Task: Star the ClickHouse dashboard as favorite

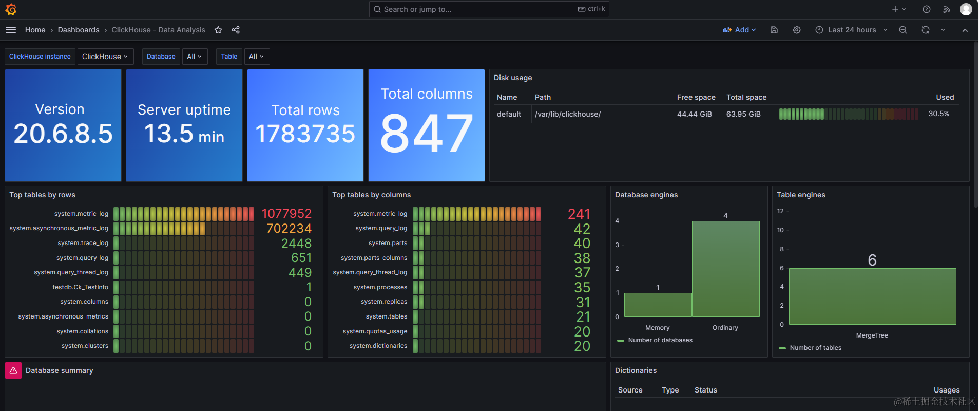Action: 218,30
